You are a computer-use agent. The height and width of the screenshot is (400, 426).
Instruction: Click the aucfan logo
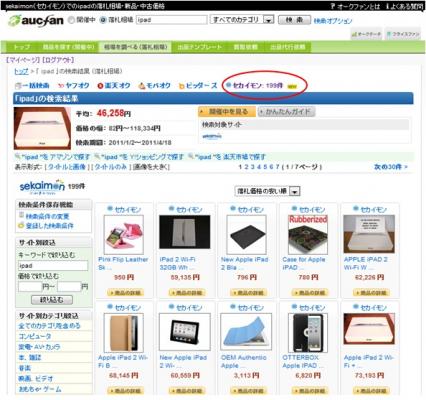click(36, 21)
